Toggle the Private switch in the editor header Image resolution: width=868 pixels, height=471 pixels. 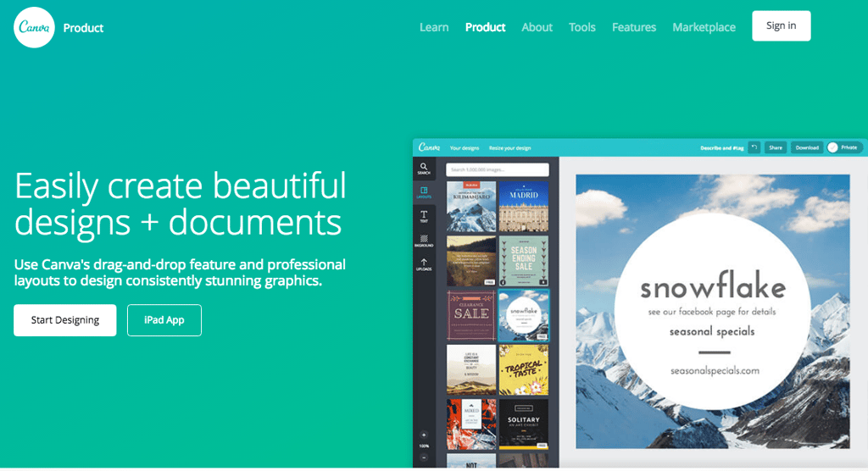[844, 147]
